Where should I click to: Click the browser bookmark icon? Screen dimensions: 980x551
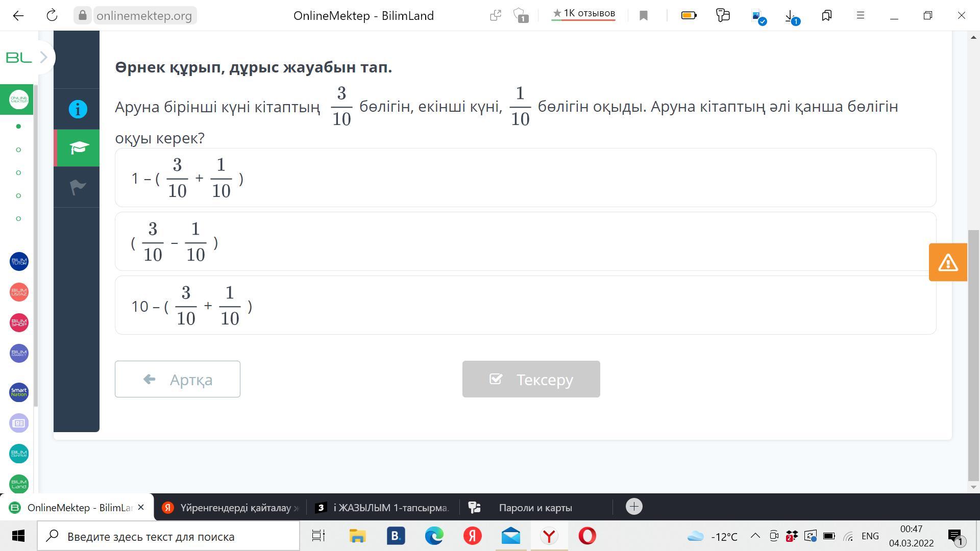(644, 16)
